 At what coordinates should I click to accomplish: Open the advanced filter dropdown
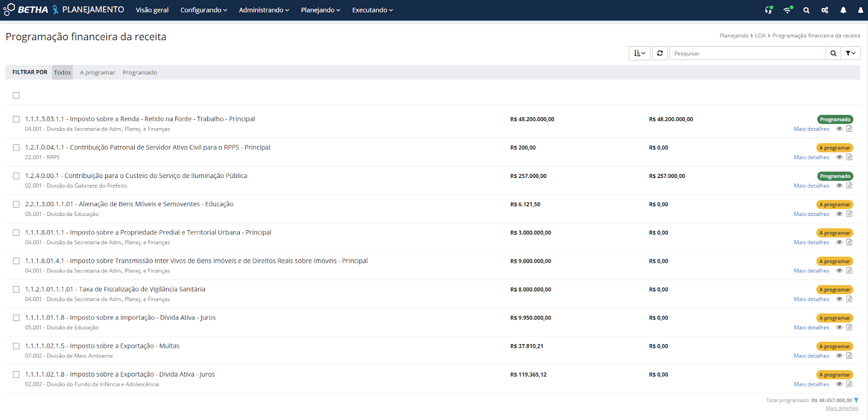(851, 53)
